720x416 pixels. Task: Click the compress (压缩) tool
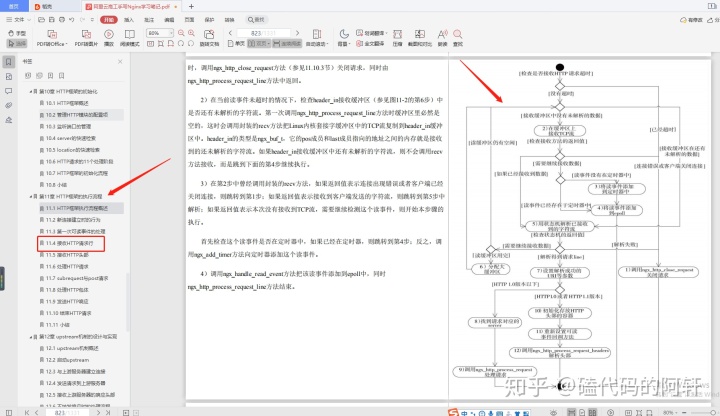coord(398,38)
